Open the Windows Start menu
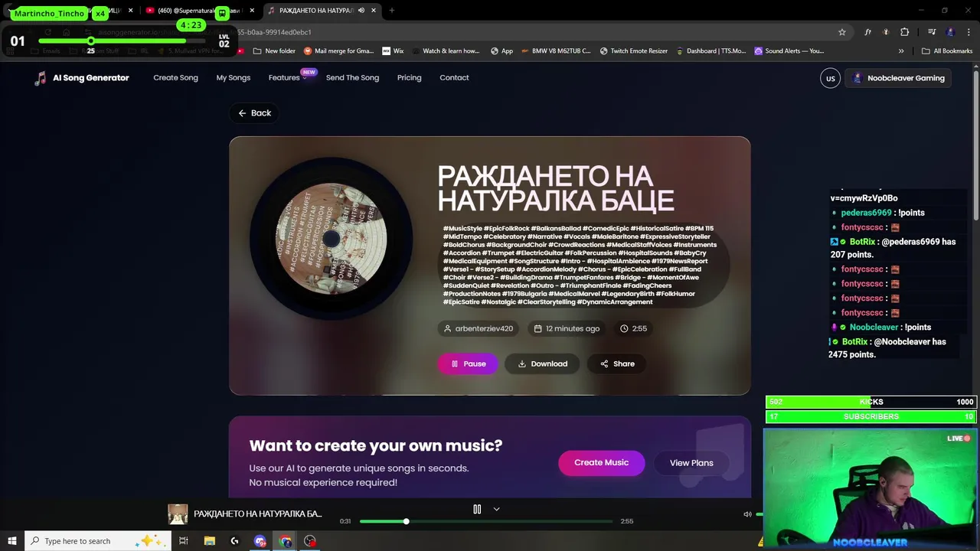The height and width of the screenshot is (551, 980). (x=11, y=541)
